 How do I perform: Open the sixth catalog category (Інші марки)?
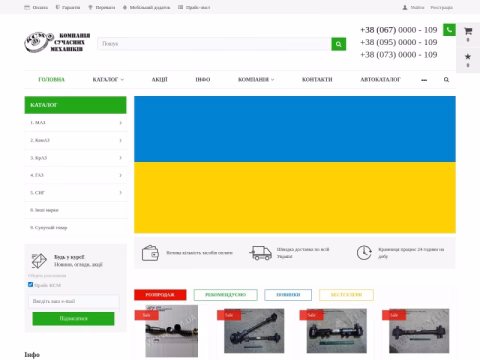pyautogui.click(x=76, y=210)
